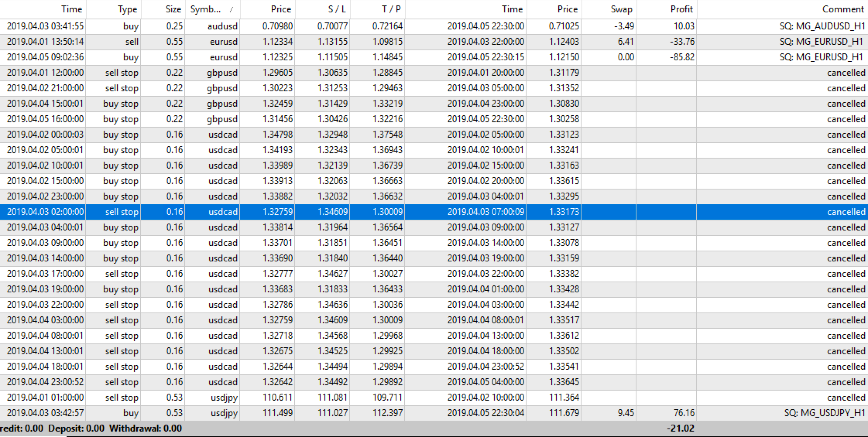The width and height of the screenshot is (868, 437).
Task: Select the eurusd sell 0.55 row
Action: (223, 42)
